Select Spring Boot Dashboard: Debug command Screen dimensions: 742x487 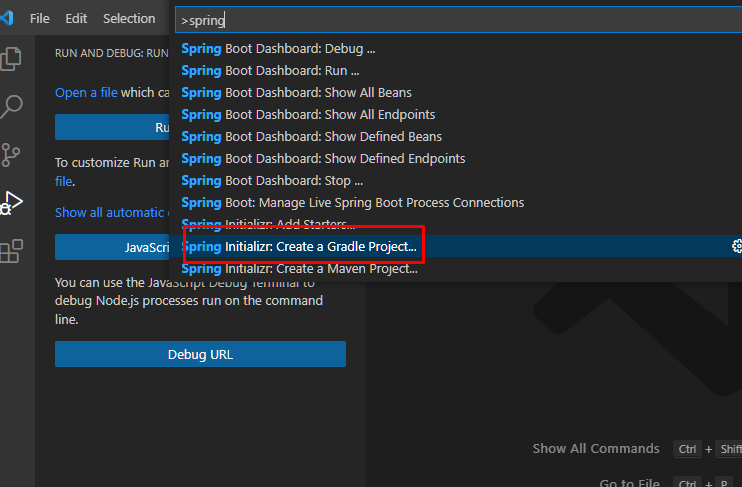coord(456,49)
